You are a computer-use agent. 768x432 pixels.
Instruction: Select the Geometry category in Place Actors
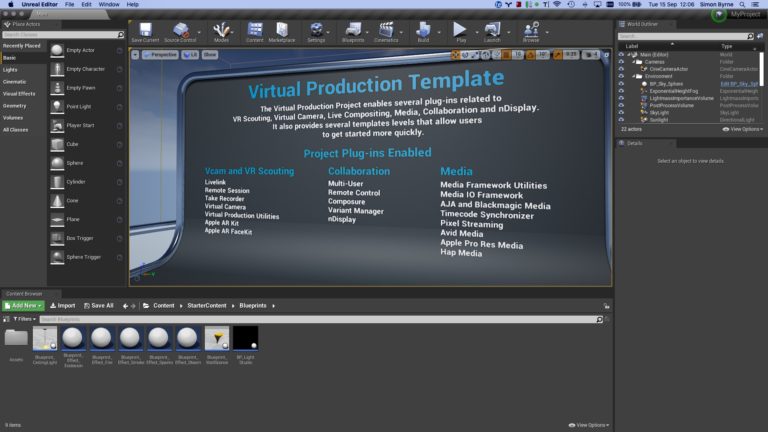click(15, 105)
